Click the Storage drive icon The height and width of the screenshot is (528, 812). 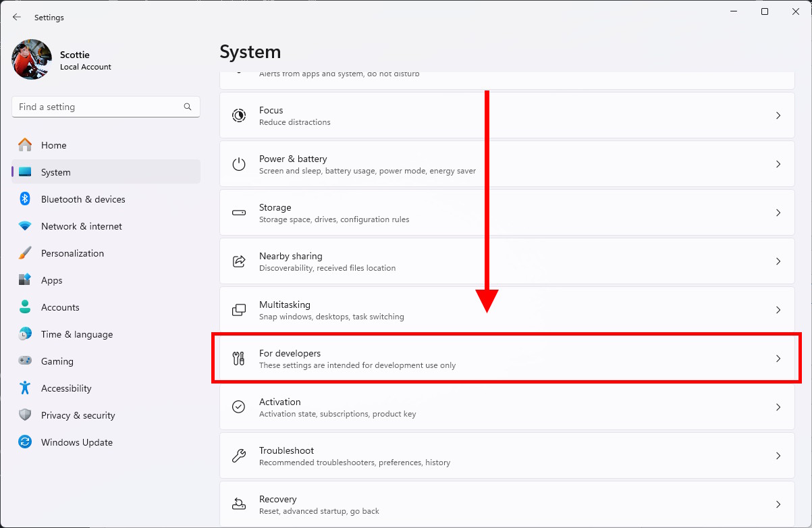(x=239, y=213)
